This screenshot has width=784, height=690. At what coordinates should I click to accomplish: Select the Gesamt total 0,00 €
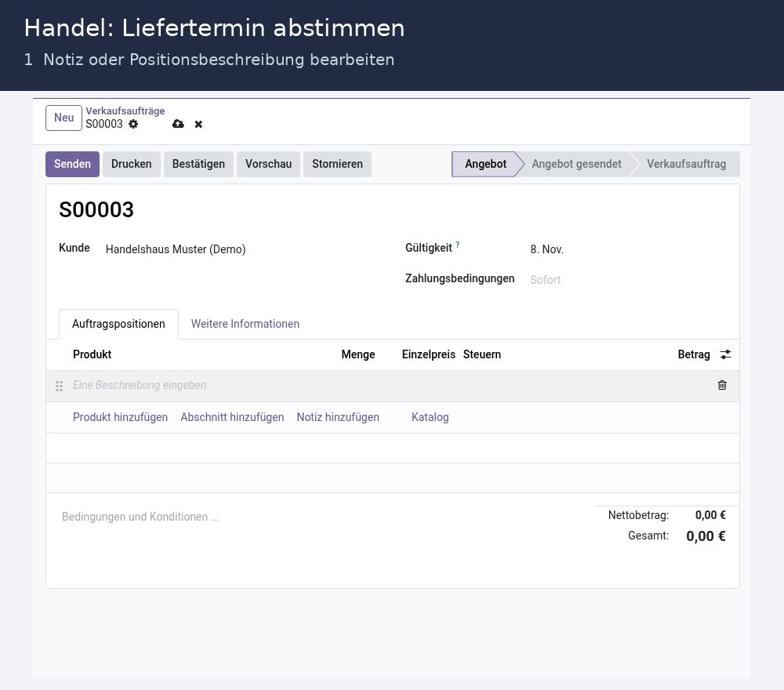pyautogui.click(x=706, y=536)
